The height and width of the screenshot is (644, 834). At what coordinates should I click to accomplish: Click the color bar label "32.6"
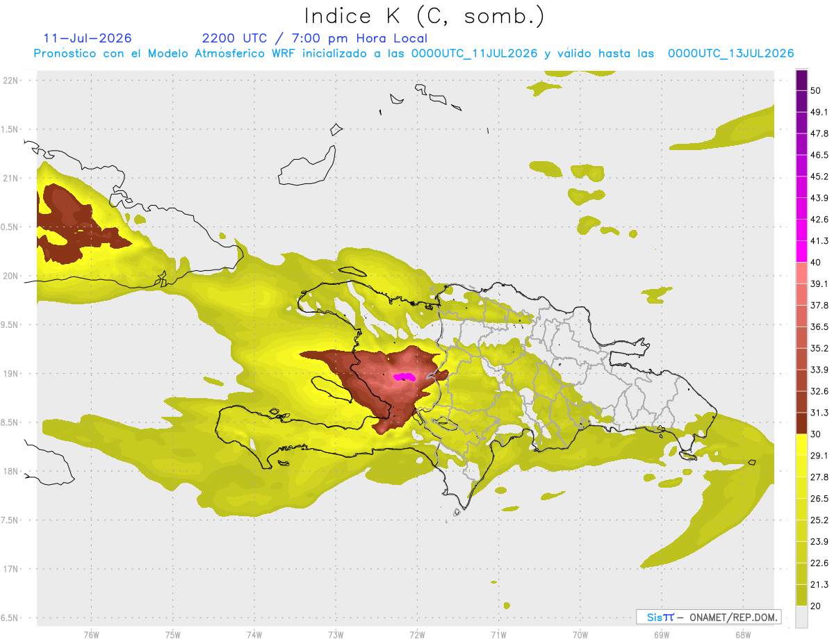click(819, 391)
